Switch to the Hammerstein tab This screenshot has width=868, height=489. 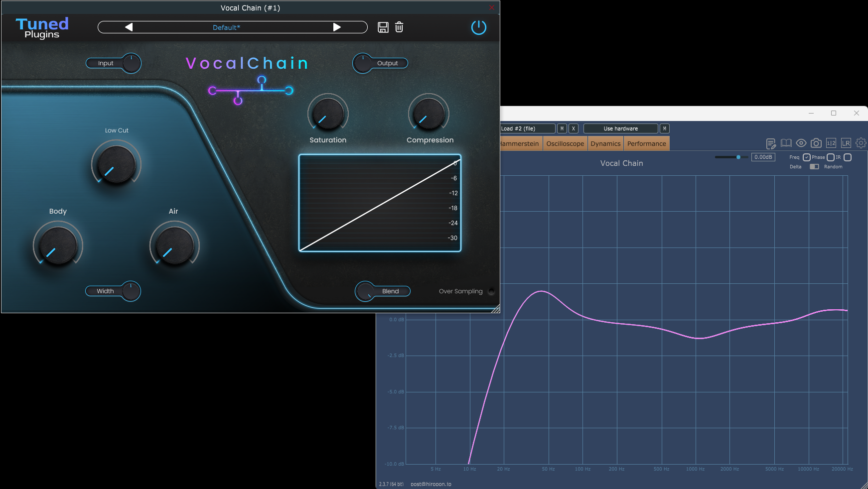521,143
